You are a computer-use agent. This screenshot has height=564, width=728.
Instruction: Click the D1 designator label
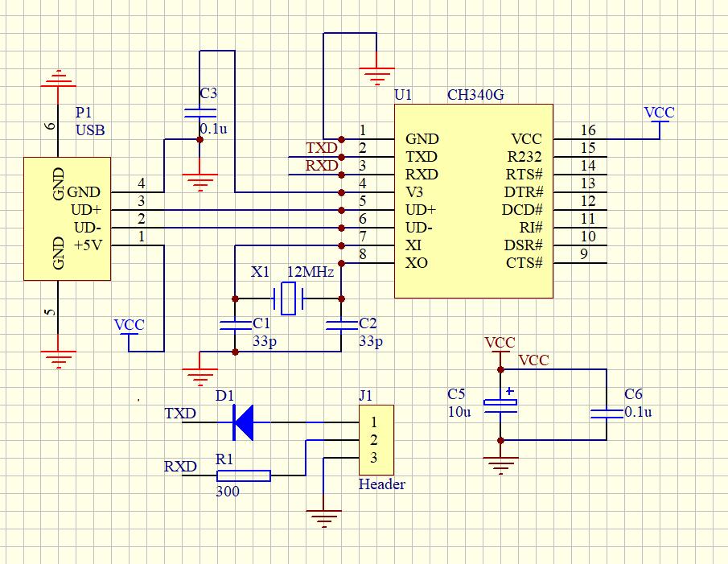pos(224,396)
